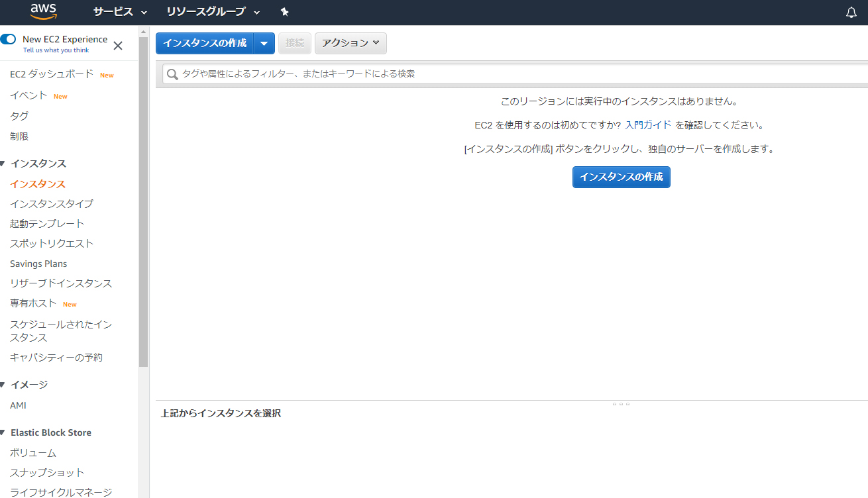Open イベント in the sidebar
868x498 pixels.
[28, 95]
